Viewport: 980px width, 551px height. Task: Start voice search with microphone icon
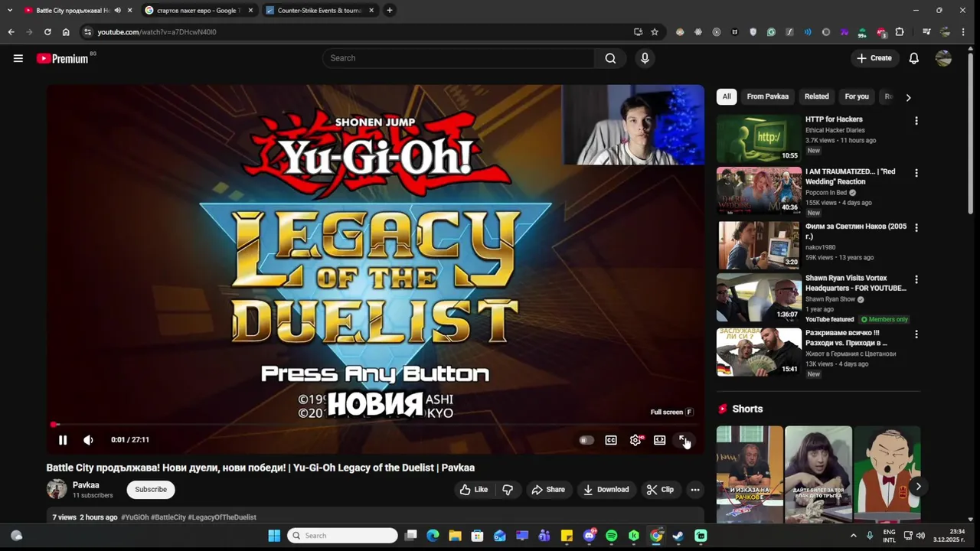pyautogui.click(x=645, y=58)
